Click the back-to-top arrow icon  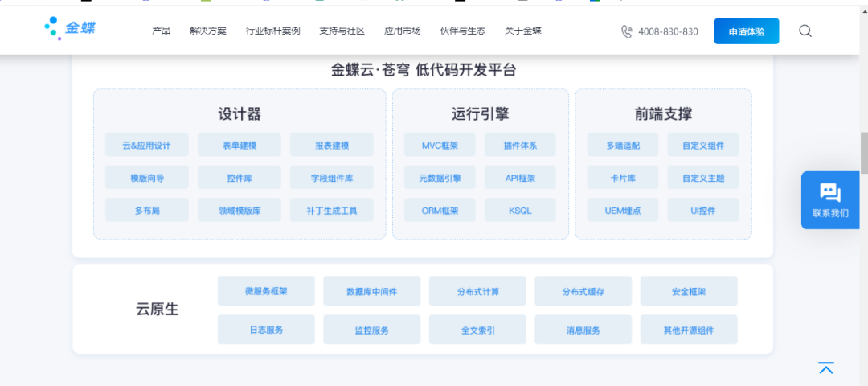click(x=826, y=368)
